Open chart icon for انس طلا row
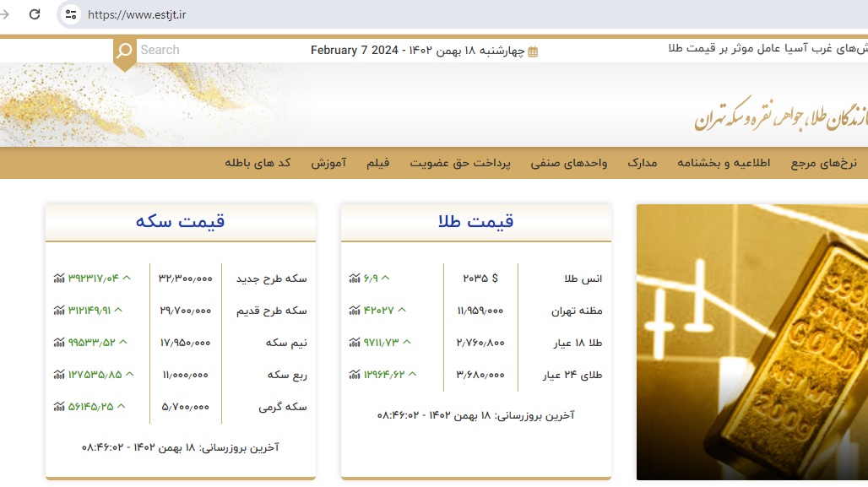Image resolution: width=868 pixels, height=487 pixels. pos(355,279)
